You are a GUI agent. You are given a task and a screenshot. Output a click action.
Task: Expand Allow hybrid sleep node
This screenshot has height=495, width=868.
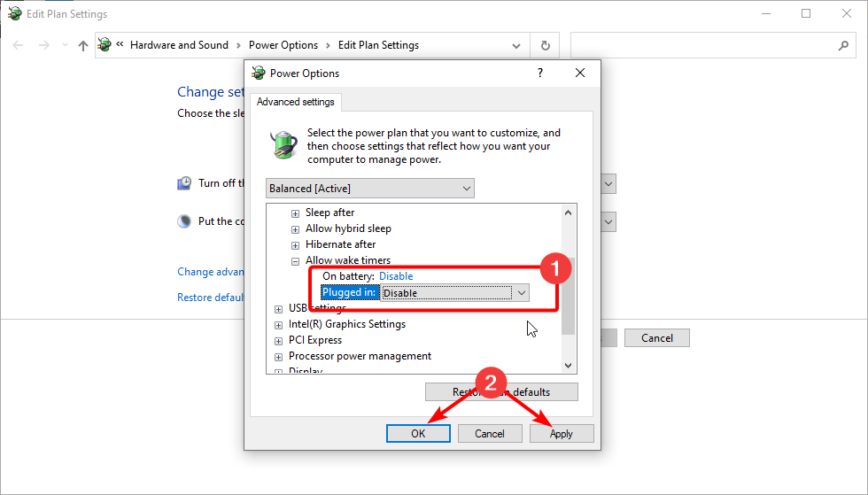tap(295, 229)
